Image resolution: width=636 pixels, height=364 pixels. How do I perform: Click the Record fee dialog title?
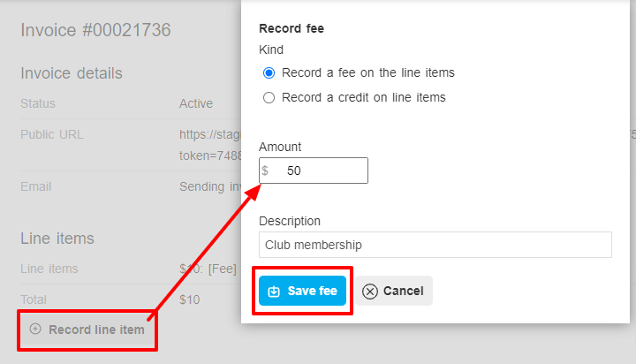click(x=291, y=28)
